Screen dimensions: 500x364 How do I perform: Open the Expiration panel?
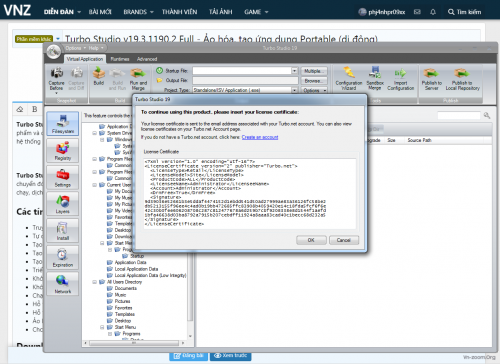tap(63, 257)
